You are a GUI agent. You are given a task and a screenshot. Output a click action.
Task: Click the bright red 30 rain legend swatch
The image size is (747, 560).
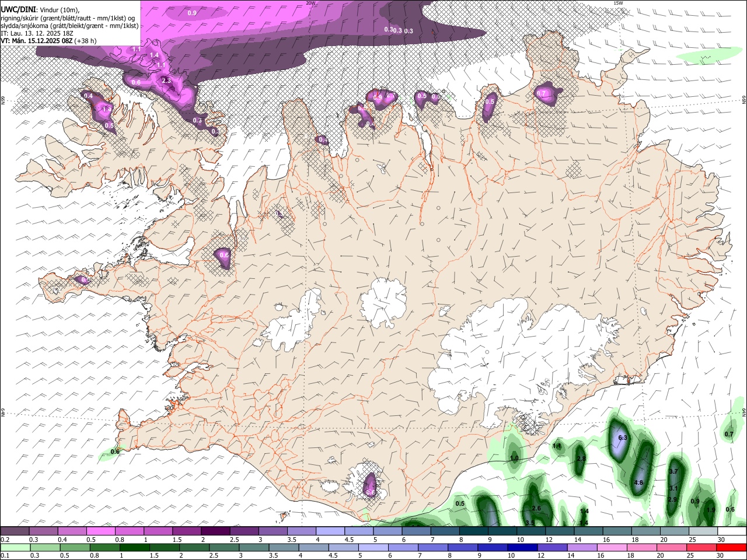point(731,548)
